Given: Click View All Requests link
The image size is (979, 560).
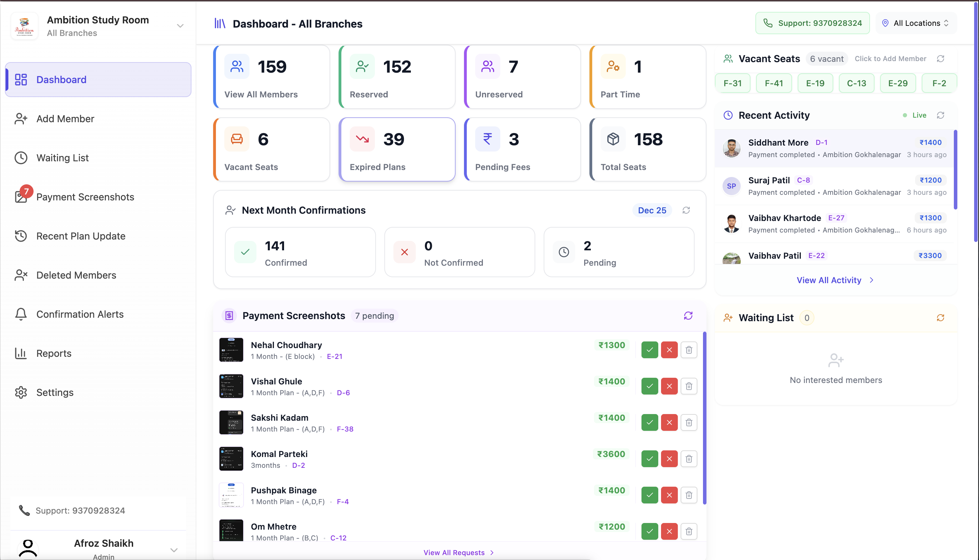Looking at the screenshot, I should tap(458, 552).
